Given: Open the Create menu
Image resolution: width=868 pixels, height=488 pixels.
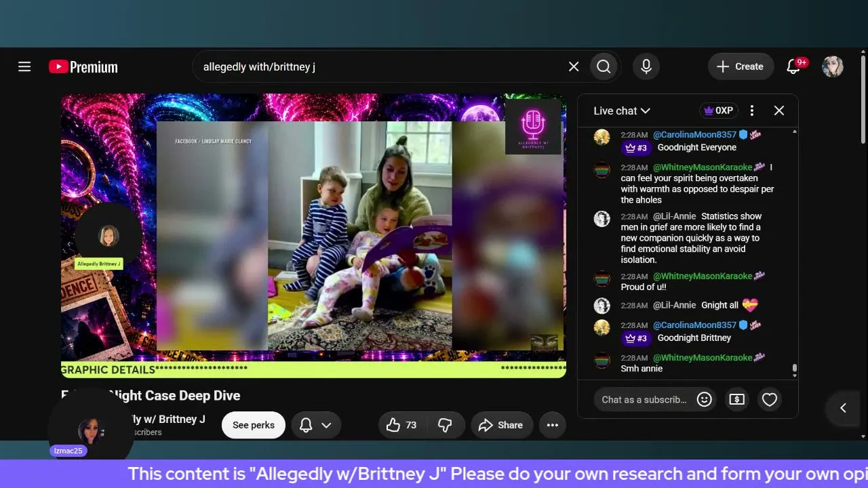Looking at the screenshot, I should [741, 66].
